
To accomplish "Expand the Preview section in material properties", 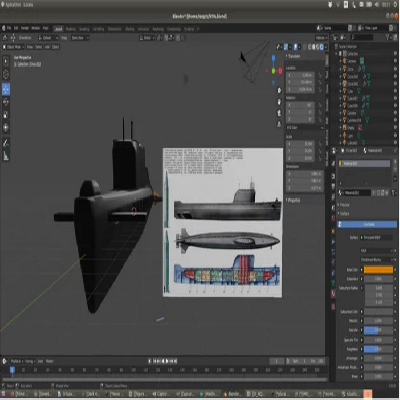I will [344, 205].
